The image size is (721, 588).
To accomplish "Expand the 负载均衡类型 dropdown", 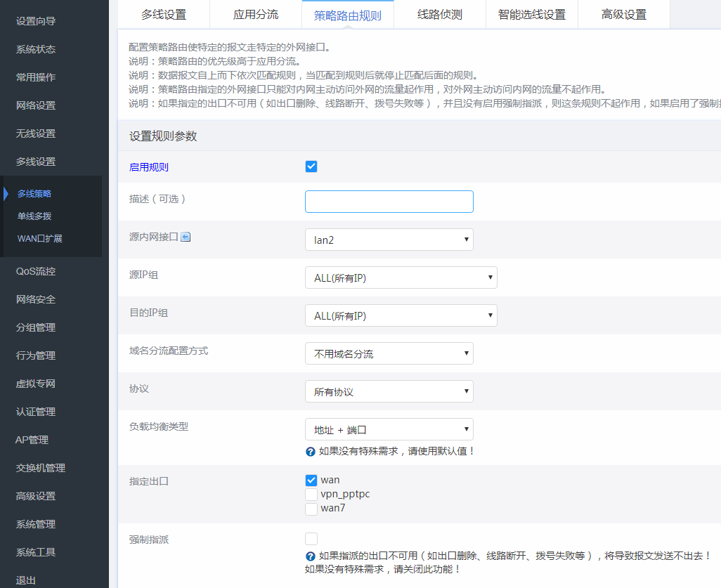I will [389, 429].
